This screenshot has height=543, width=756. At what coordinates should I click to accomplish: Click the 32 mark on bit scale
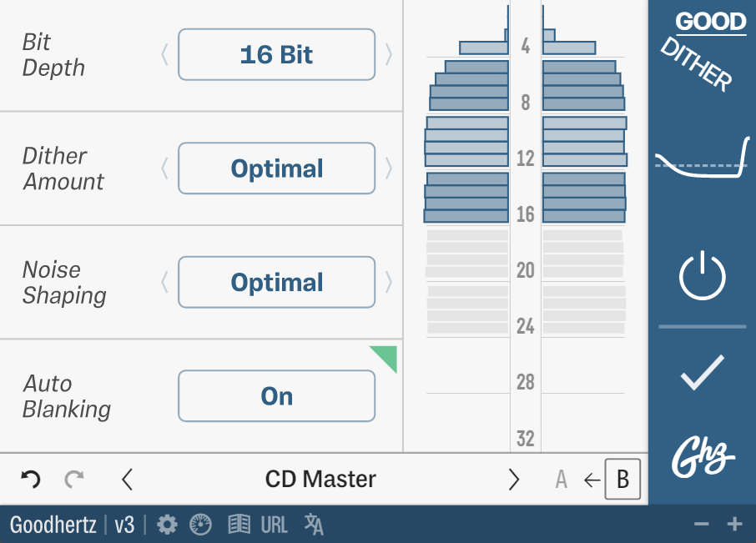pyautogui.click(x=526, y=439)
